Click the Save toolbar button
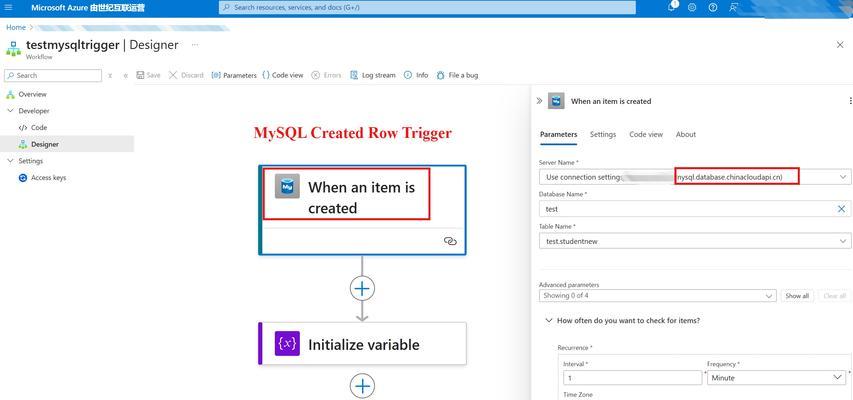This screenshot has height=400, width=853. [x=148, y=76]
